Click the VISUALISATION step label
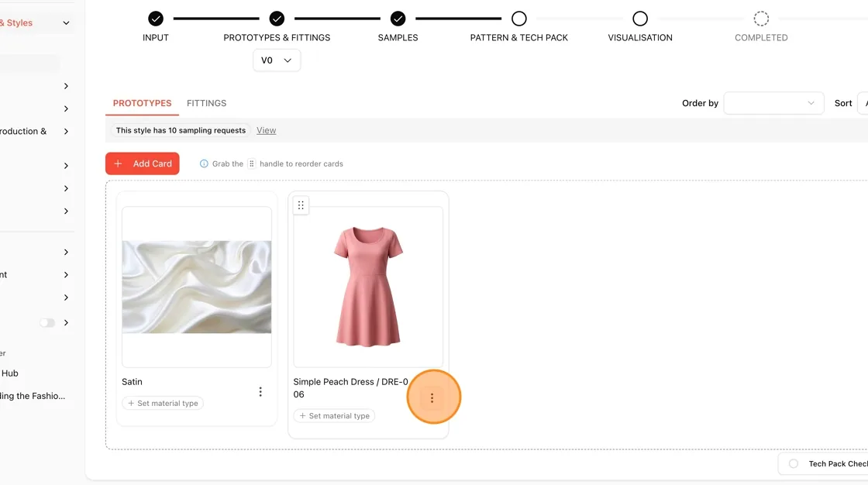868x485 pixels. click(640, 38)
